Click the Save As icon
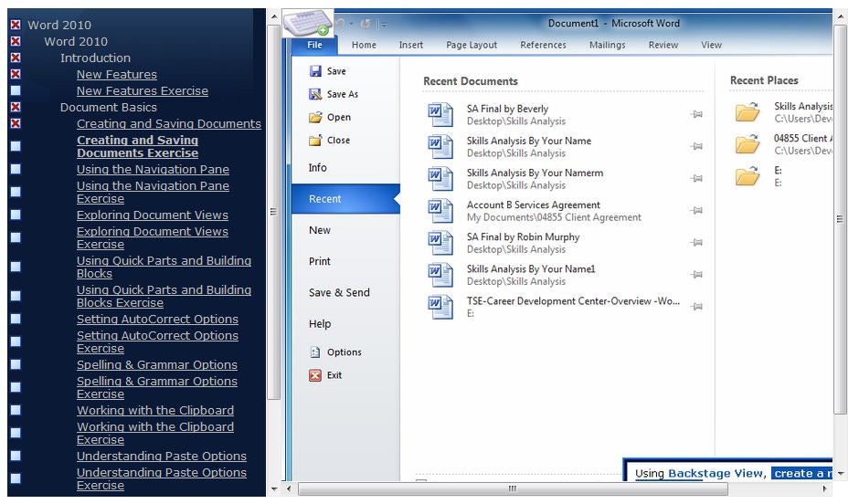 [315, 94]
